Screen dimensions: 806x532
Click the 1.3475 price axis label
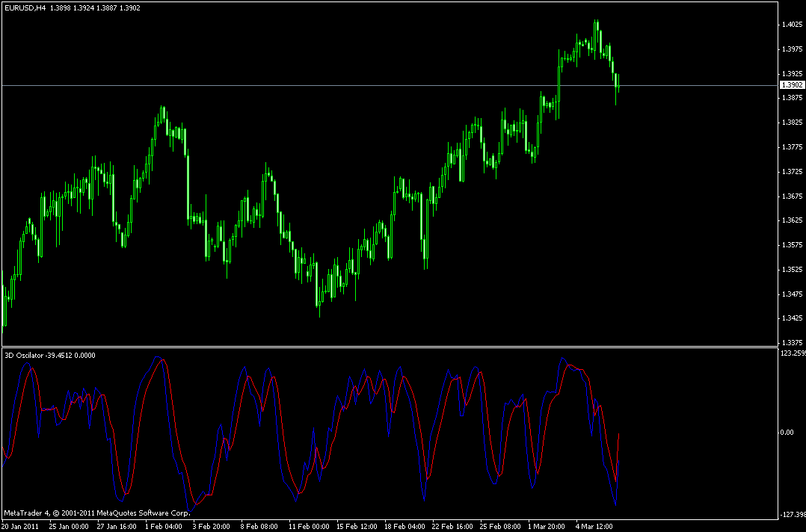click(x=792, y=294)
